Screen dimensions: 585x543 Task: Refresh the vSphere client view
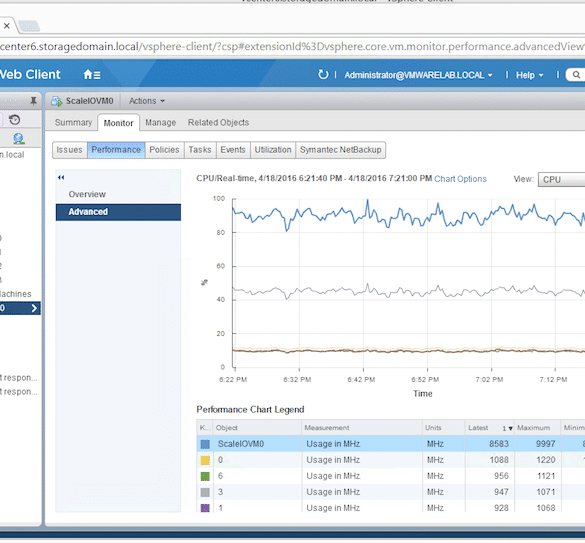(323, 75)
